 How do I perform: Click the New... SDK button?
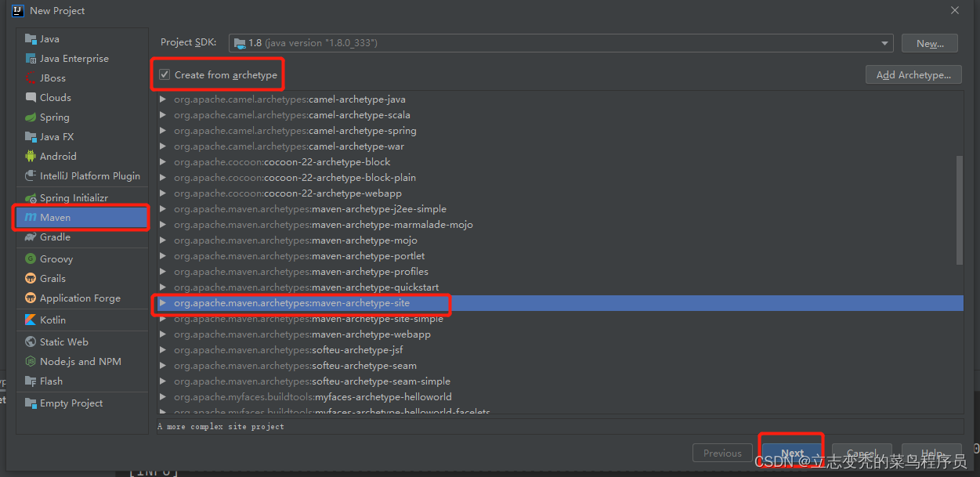tap(930, 43)
